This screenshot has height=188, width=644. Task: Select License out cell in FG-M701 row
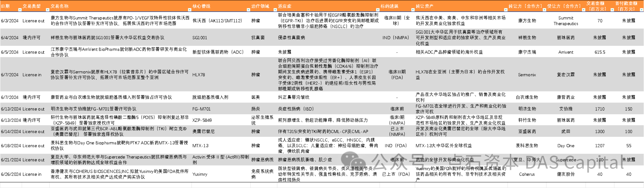(x=33, y=109)
